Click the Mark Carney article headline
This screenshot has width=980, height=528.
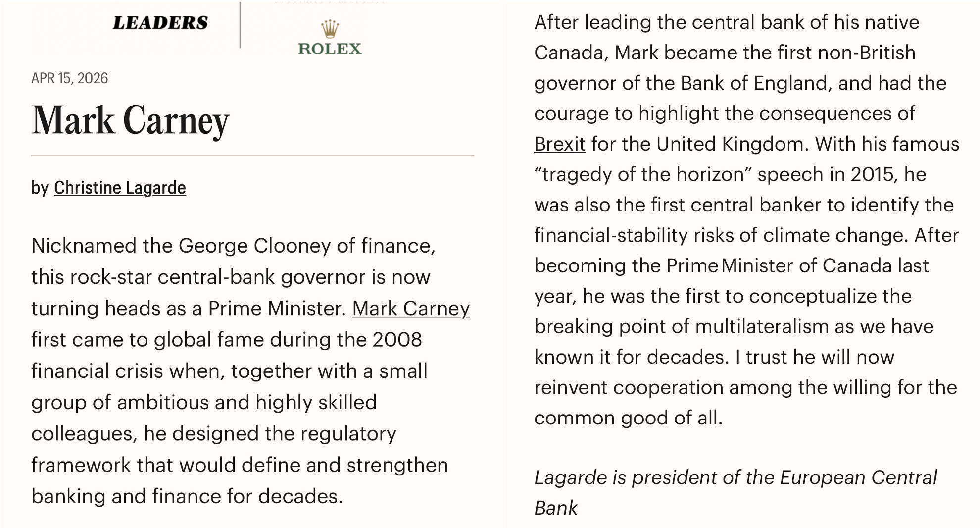pos(130,120)
